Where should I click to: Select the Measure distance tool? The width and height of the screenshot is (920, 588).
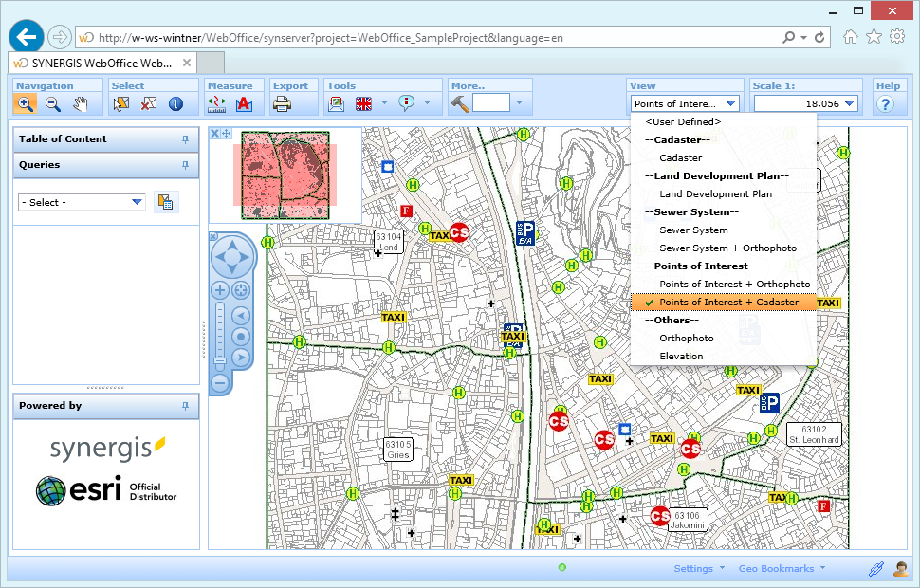(x=216, y=104)
